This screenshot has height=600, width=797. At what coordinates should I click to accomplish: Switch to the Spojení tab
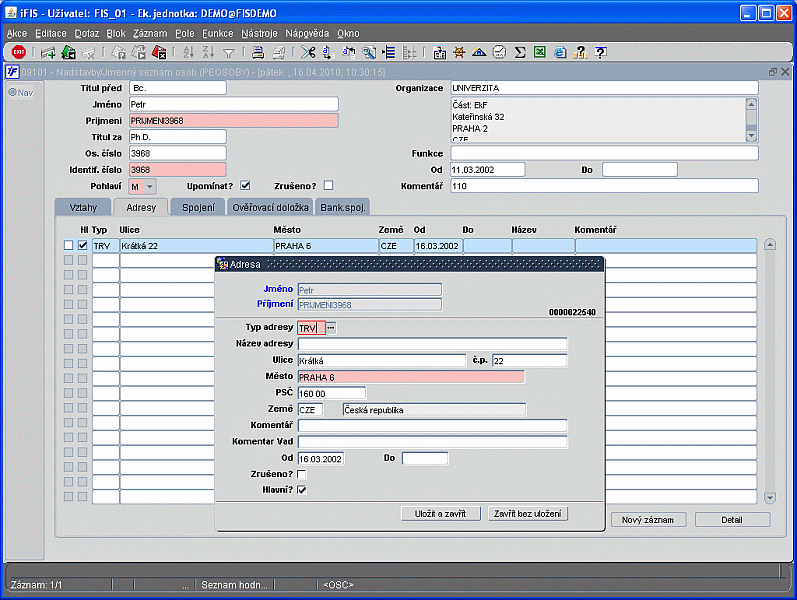click(x=196, y=207)
